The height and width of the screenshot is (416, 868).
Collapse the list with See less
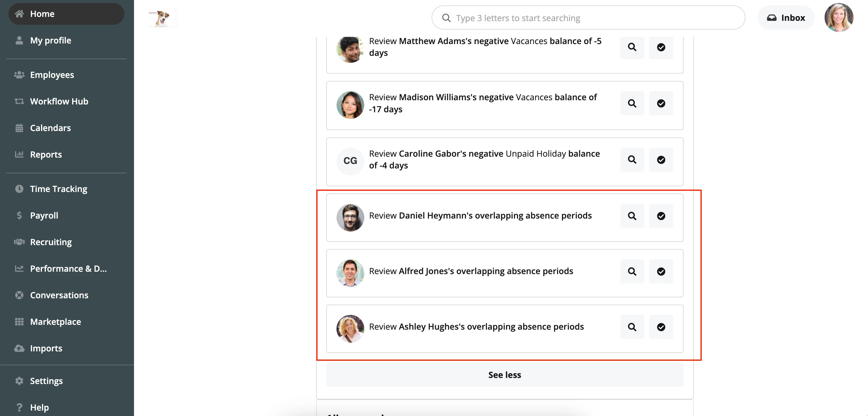click(504, 375)
